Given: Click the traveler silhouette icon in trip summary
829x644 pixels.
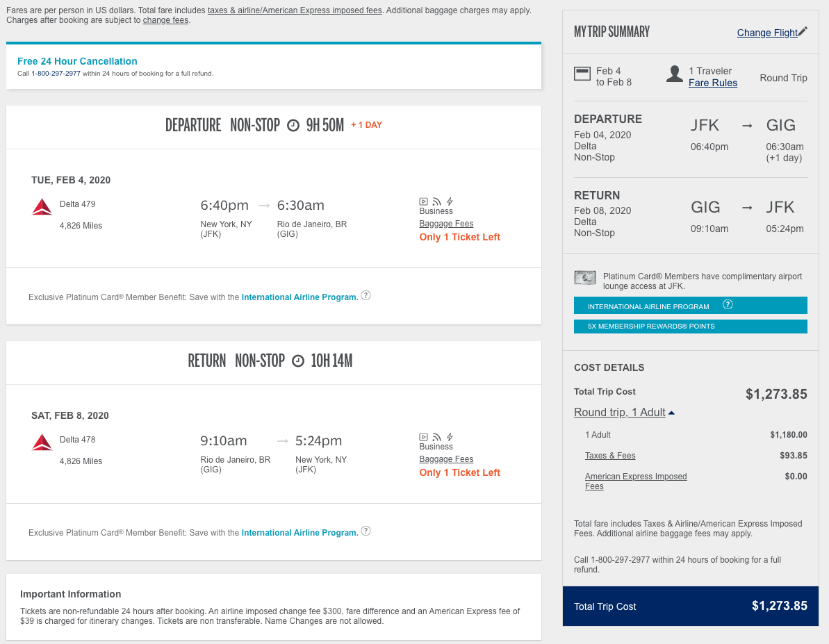Looking at the screenshot, I should (674, 74).
